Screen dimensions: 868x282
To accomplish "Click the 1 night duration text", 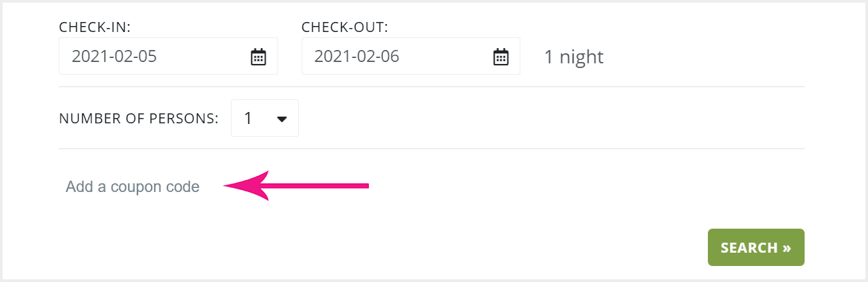I will pyautogui.click(x=574, y=57).
